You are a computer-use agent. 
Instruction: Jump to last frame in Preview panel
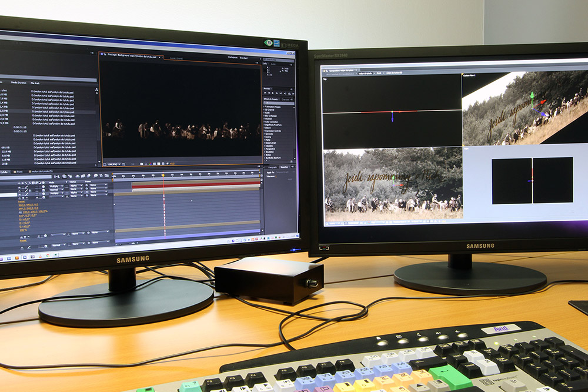pyautogui.click(x=281, y=93)
